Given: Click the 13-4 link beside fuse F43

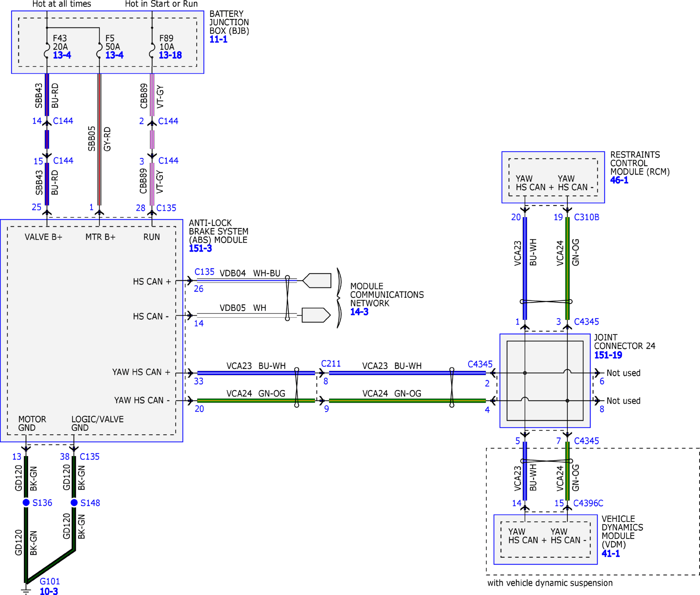Looking at the screenshot, I should pos(62,55).
